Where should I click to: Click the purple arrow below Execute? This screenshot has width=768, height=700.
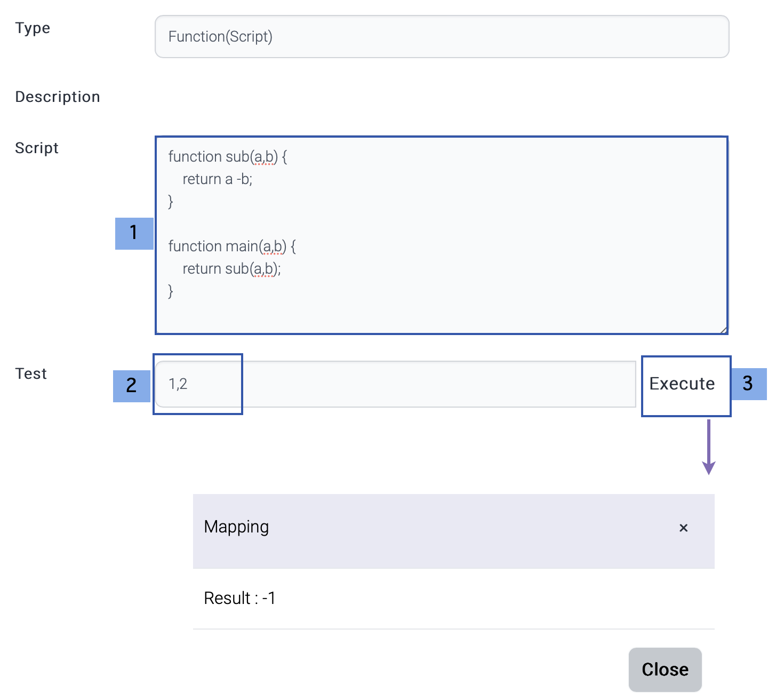coord(708,448)
